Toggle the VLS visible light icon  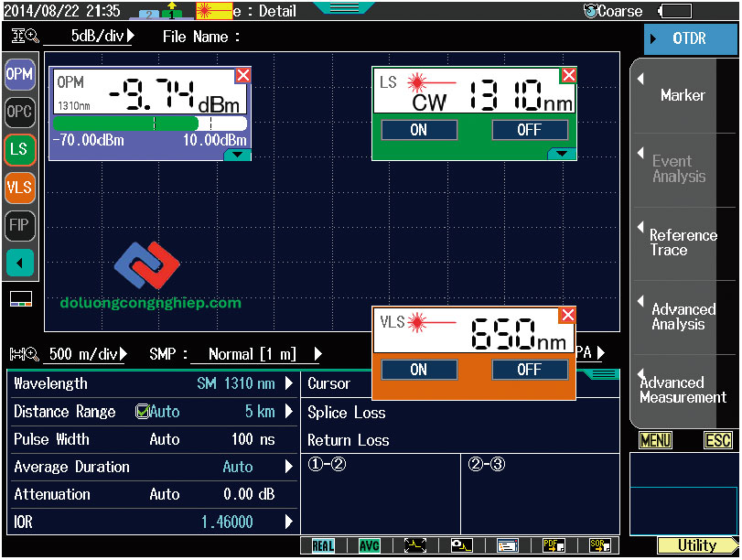(19, 187)
